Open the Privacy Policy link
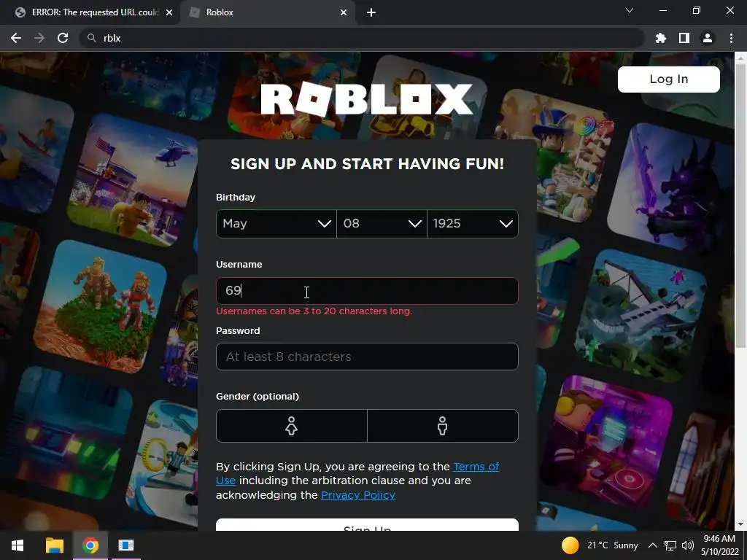 pyautogui.click(x=357, y=495)
